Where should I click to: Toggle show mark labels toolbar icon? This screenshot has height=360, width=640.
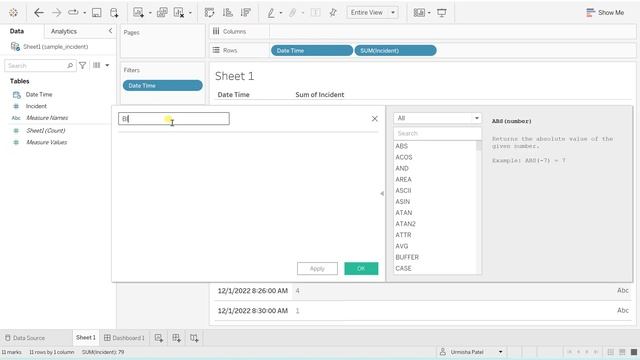316,13
